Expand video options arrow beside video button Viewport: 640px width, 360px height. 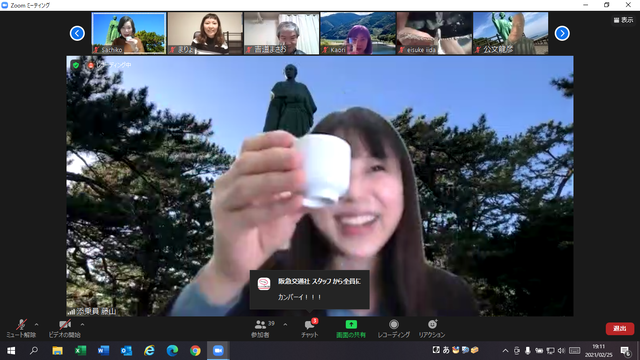[82, 325]
